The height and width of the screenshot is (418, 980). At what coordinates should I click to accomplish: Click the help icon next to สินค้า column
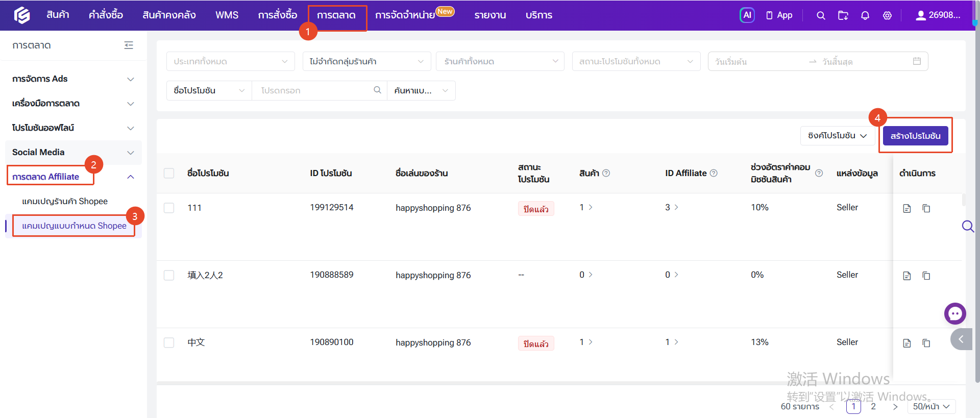tap(606, 173)
